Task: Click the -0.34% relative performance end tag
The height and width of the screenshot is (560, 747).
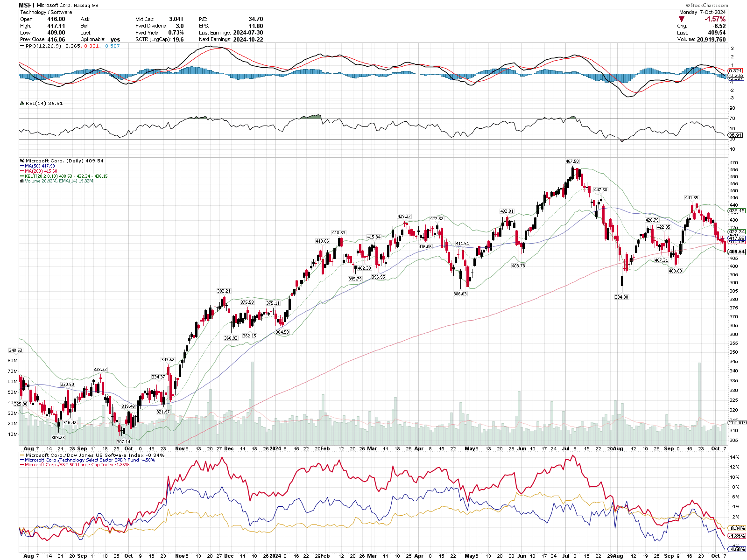Action: pyautogui.click(x=737, y=528)
